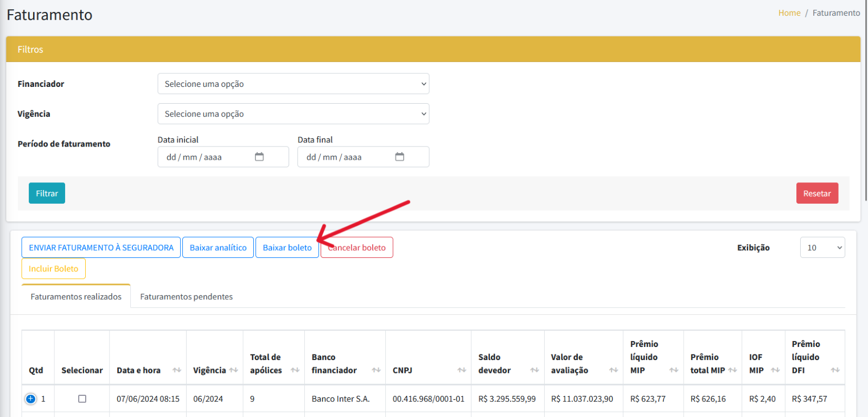Sort by Data e hora column

point(177,370)
